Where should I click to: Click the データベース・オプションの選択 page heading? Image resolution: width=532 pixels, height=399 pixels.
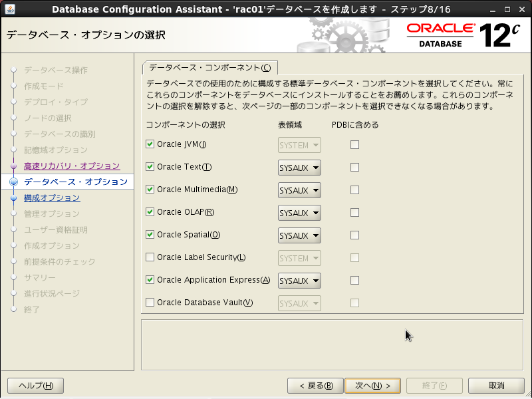pos(86,35)
